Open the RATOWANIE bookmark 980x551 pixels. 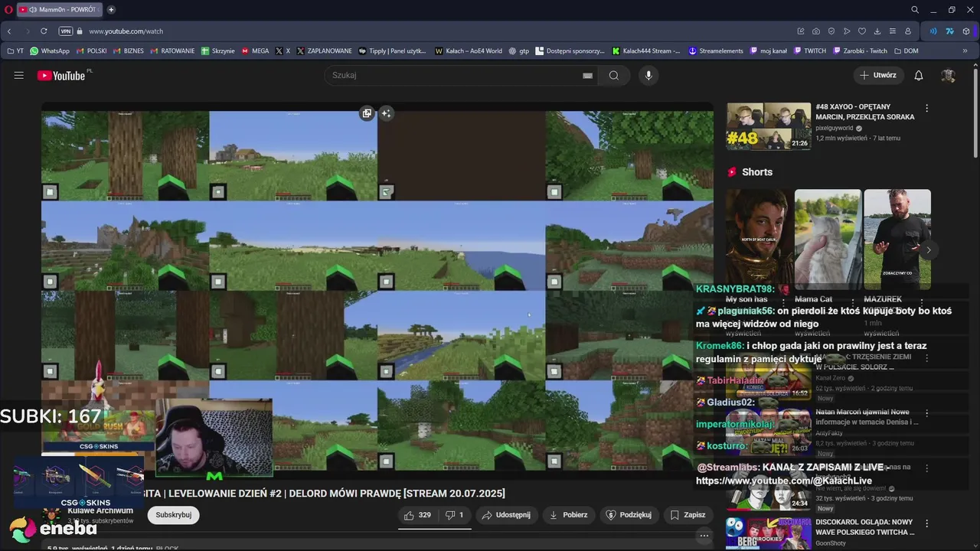172,51
